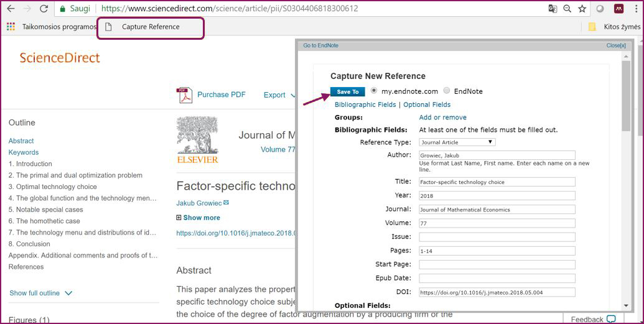Screen dimensions: 644x324
Task: Click the author email envelope icon
Action: click(226, 203)
